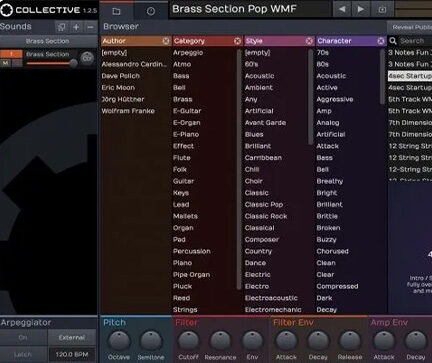Select the 12-String result in results list

(410, 170)
